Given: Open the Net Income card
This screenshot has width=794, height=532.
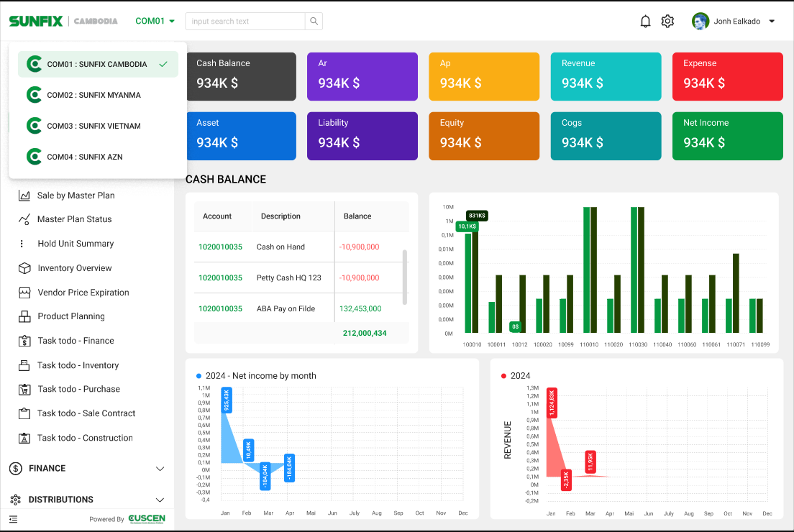Looking at the screenshot, I should [728, 136].
